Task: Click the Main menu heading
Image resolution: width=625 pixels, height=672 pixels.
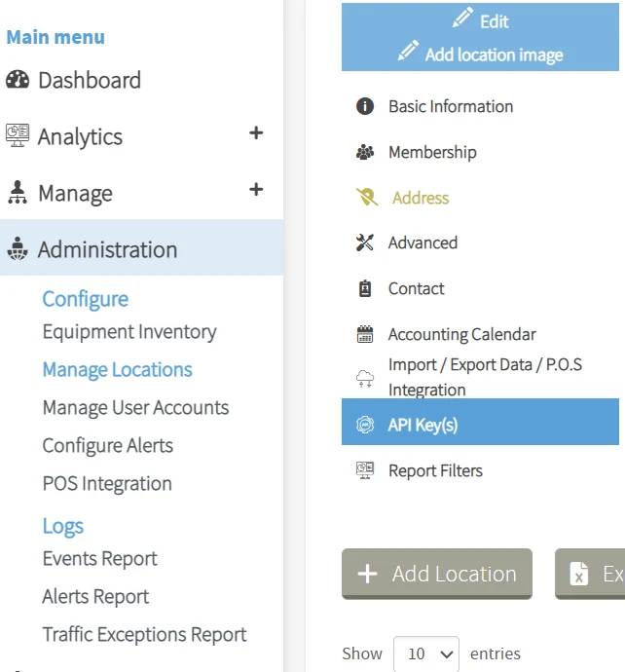Action: click(x=55, y=37)
